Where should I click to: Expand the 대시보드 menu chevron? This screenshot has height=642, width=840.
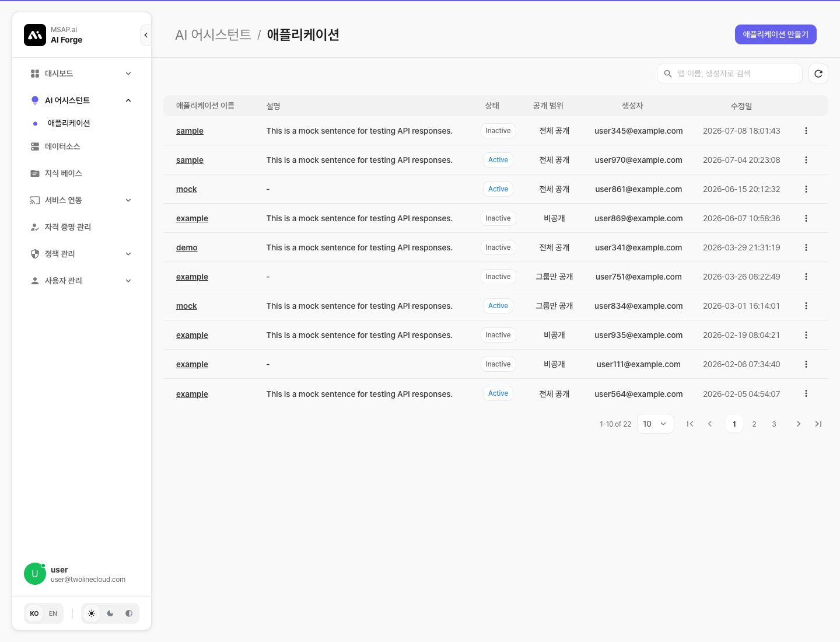pyautogui.click(x=128, y=74)
